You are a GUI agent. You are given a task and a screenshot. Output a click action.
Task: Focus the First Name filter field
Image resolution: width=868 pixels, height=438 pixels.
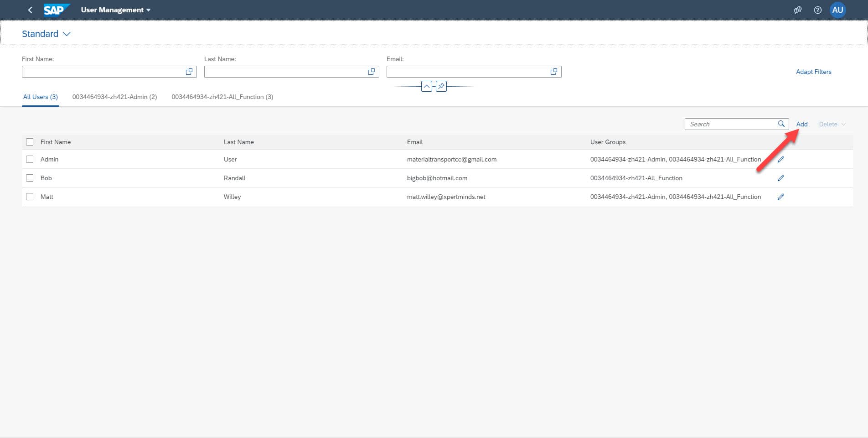[x=109, y=72]
